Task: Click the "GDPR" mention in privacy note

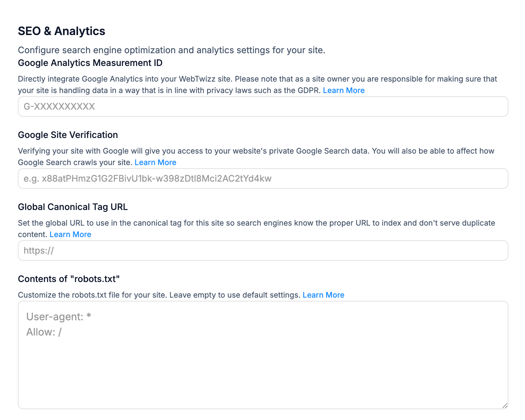Action: 308,91
